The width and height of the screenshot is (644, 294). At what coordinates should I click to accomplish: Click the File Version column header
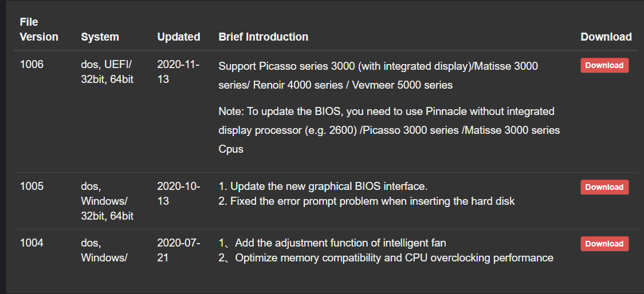[x=38, y=29]
